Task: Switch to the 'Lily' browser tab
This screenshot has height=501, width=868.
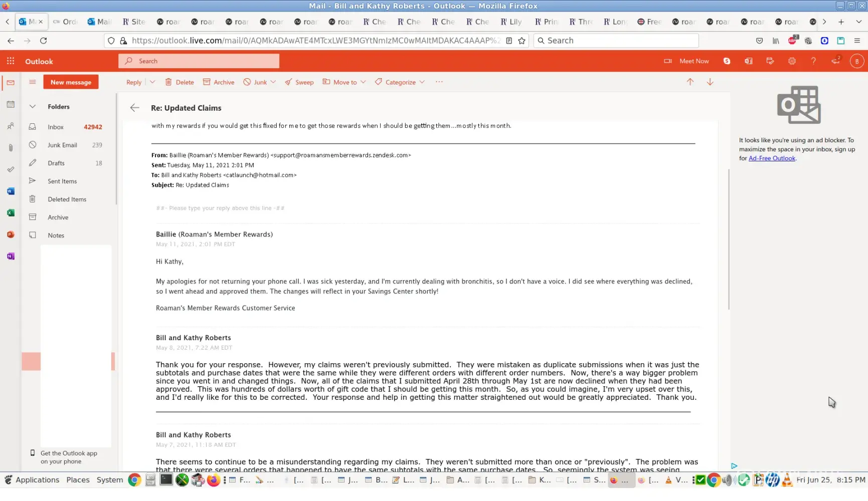Action: coord(511,22)
